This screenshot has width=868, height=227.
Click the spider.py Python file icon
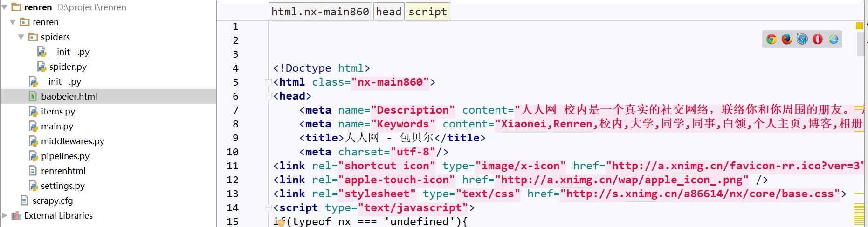click(x=41, y=67)
